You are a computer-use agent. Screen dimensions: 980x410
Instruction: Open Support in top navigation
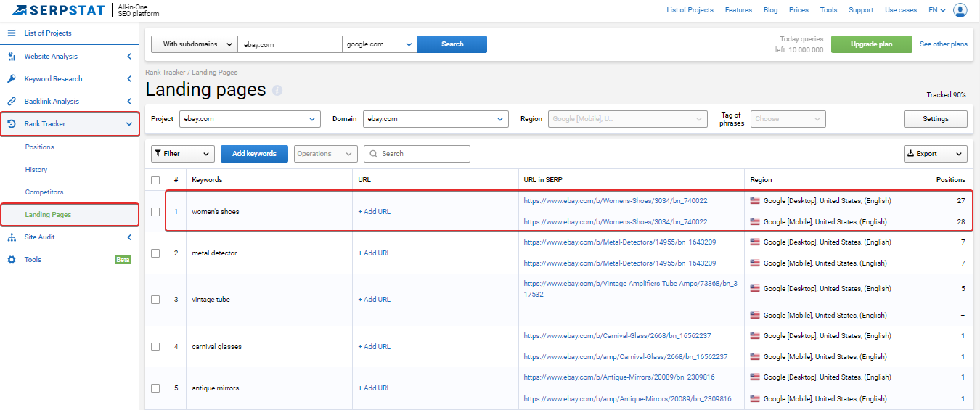click(x=861, y=10)
